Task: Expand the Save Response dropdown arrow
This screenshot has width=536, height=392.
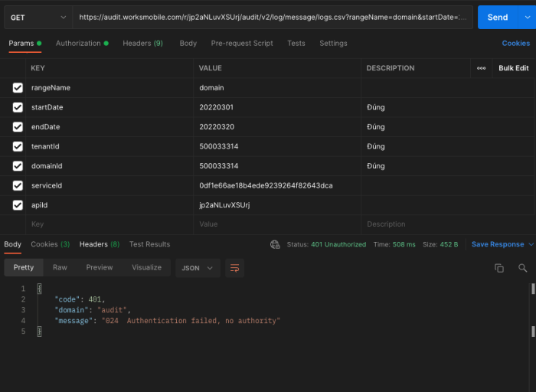Action: (x=531, y=244)
